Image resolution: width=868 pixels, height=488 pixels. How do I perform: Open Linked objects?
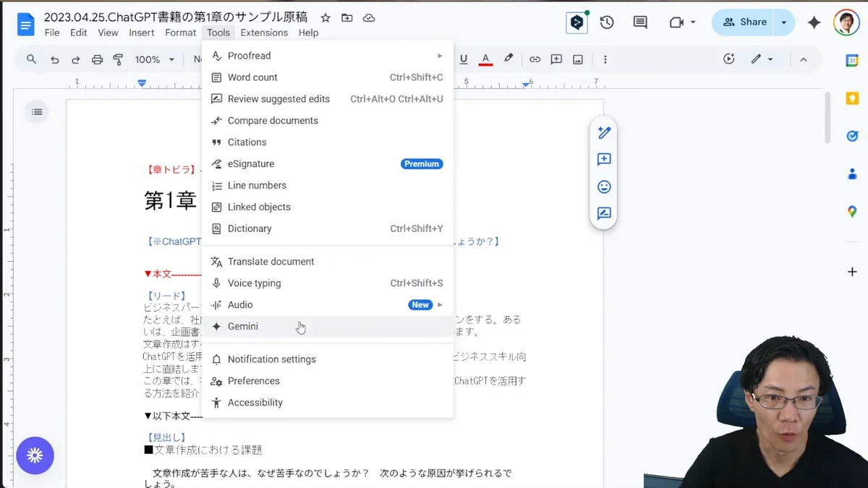tap(328, 207)
